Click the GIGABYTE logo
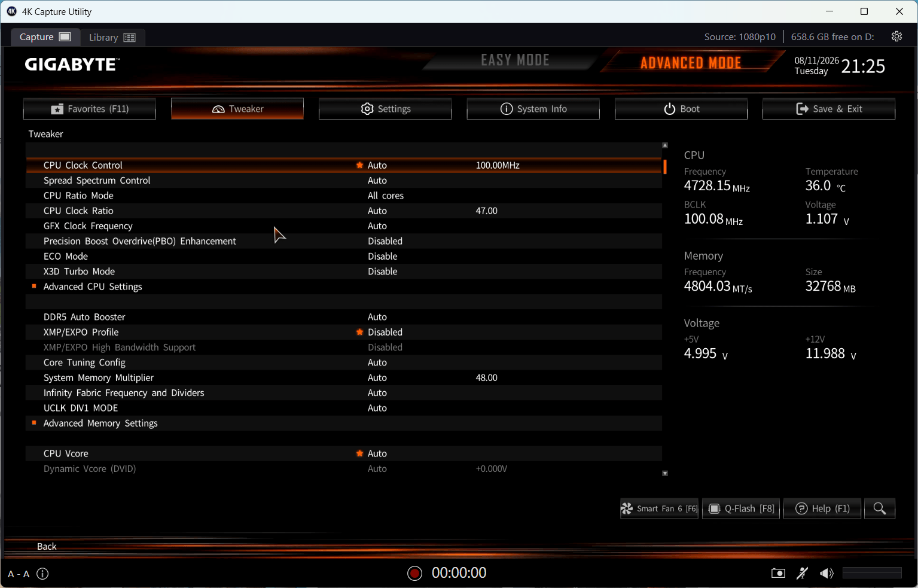 pos(72,64)
